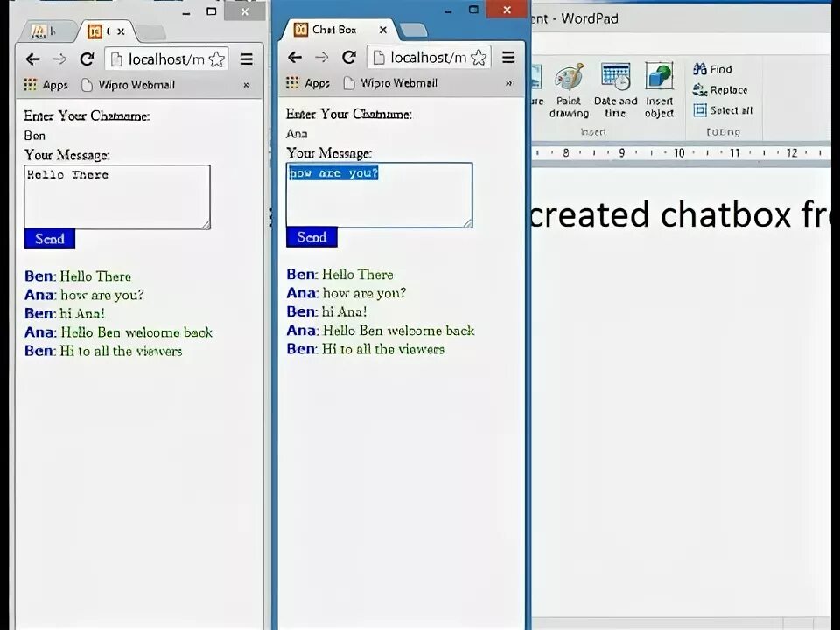Click Send button in Ana's chat window
The height and width of the screenshot is (630, 840).
point(311,237)
